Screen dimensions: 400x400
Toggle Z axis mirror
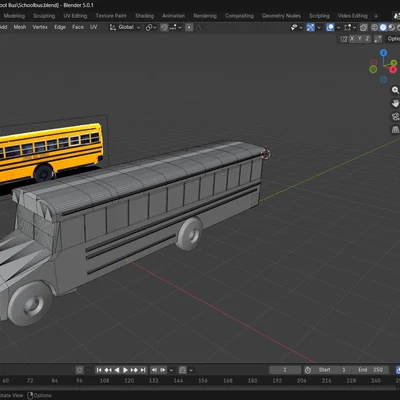point(367,39)
